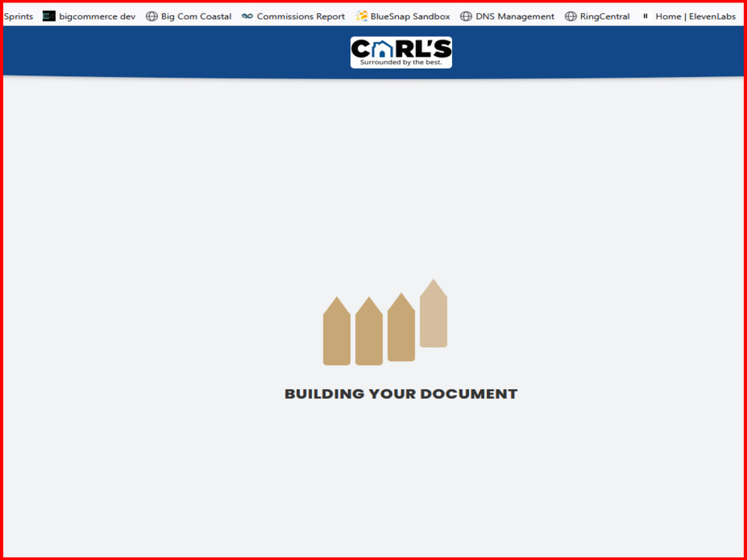Screen dimensions: 747x560
Task: Open the RingCentral bookmark
Action: click(597, 16)
